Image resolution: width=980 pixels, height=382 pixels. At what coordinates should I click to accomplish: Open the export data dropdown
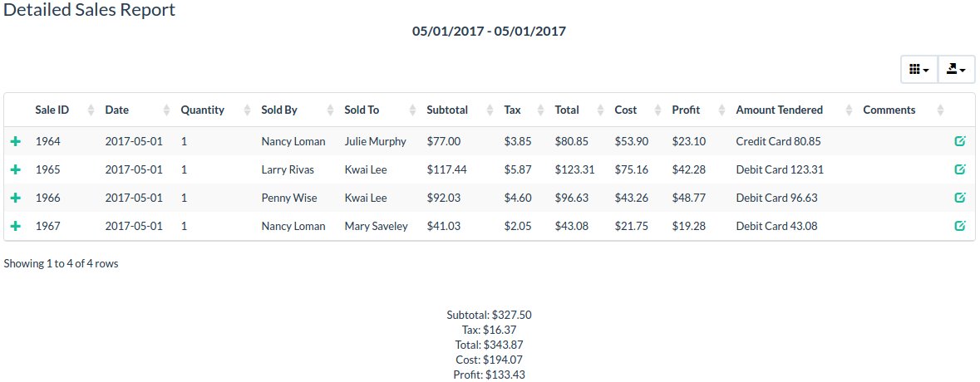956,70
